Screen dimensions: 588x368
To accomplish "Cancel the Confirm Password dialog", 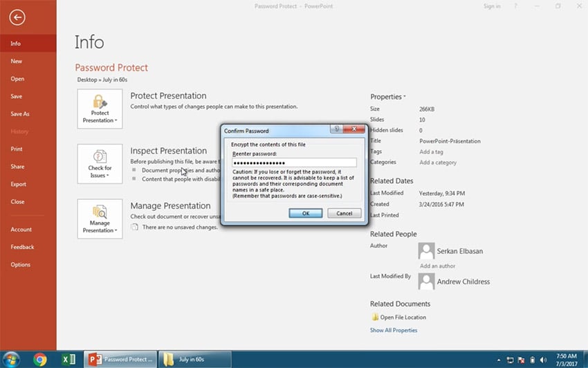I will (x=344, y=213).
